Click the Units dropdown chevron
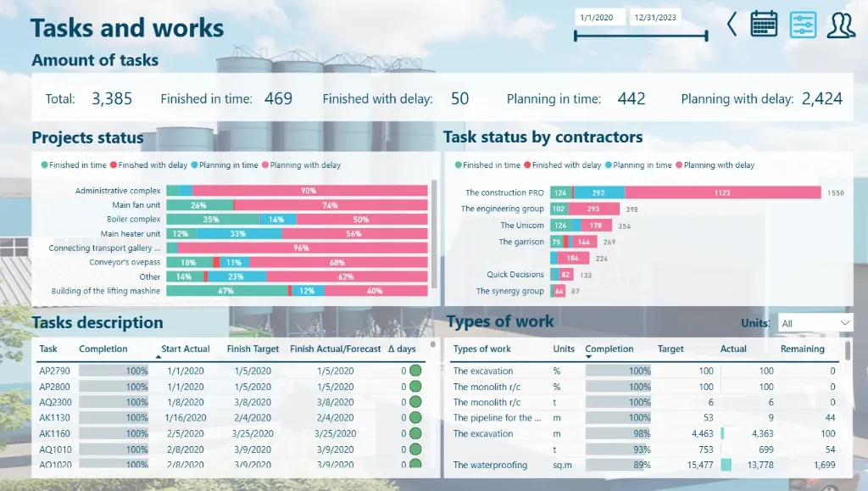 coord(845,323)
